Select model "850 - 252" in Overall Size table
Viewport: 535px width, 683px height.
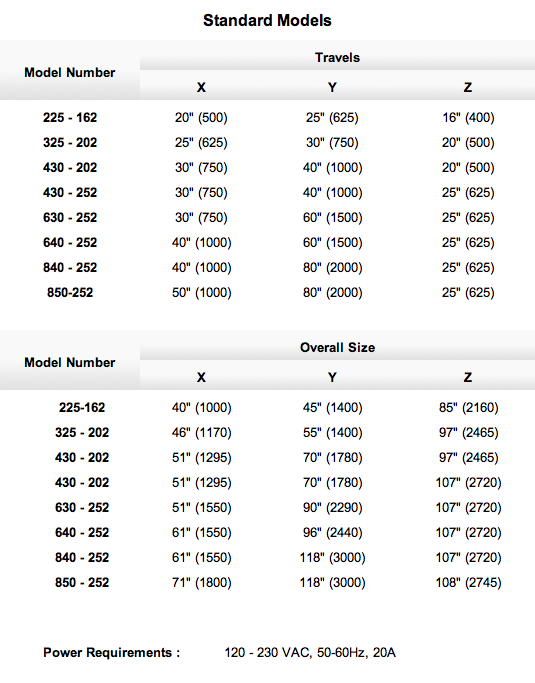(82, 582)
